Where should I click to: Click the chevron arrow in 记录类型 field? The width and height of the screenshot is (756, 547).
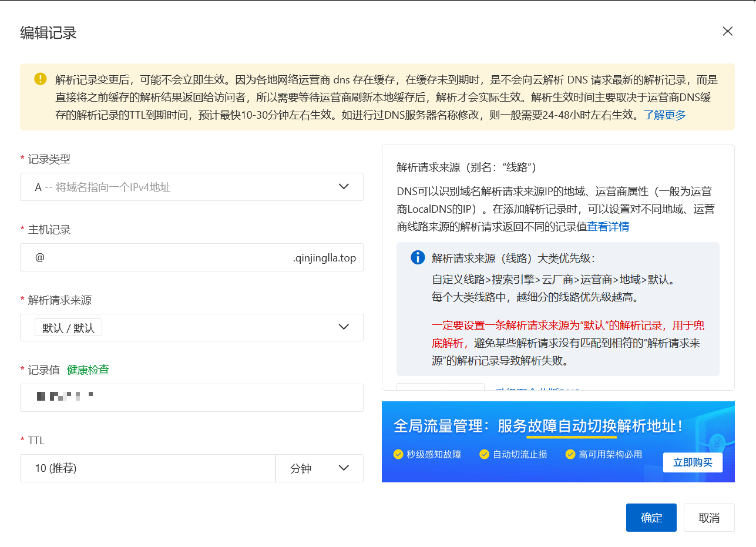(x=344, y=187)
